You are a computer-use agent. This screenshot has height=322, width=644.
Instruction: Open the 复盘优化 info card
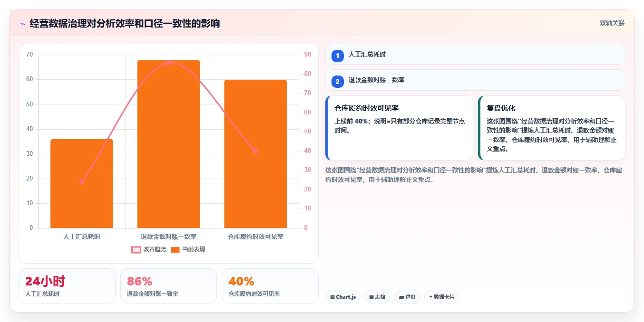click(552, 128)
